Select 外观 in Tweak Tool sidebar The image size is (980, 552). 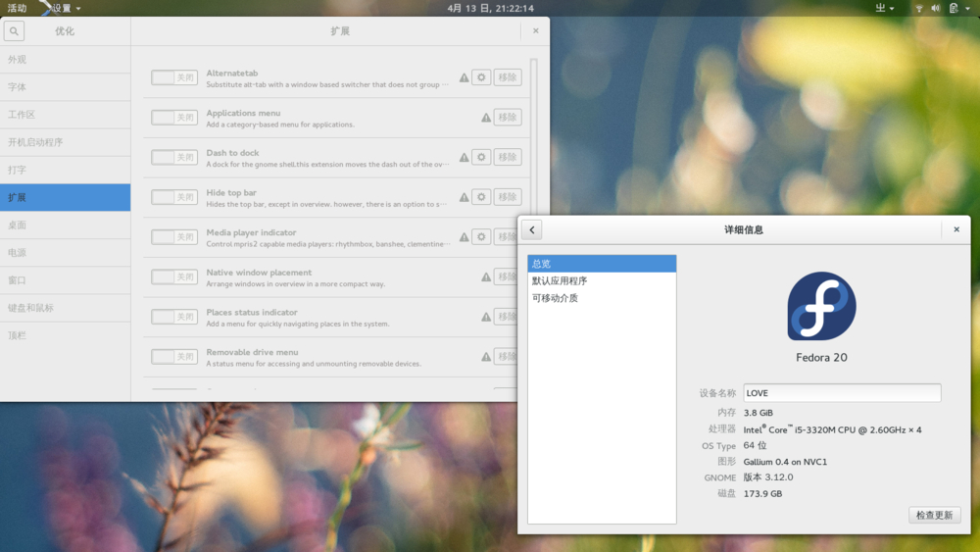65,60
